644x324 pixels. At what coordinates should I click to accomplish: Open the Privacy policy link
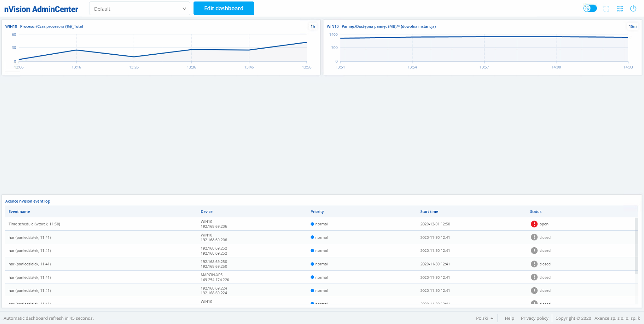pyautogui.click(x=534, y=318)
